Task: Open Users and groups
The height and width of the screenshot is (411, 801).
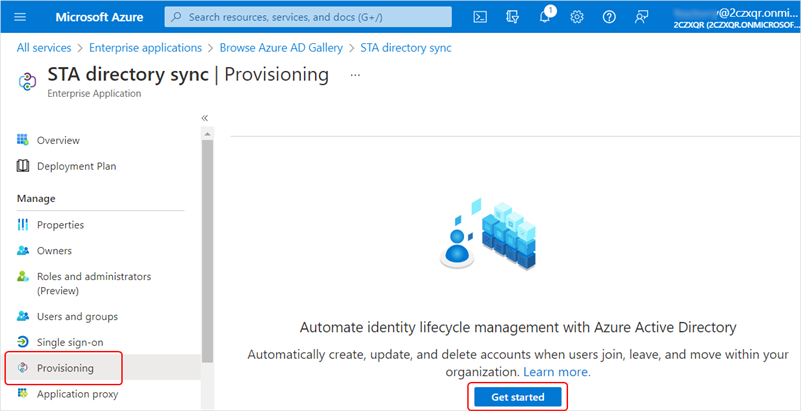Action: coord(77,317)
